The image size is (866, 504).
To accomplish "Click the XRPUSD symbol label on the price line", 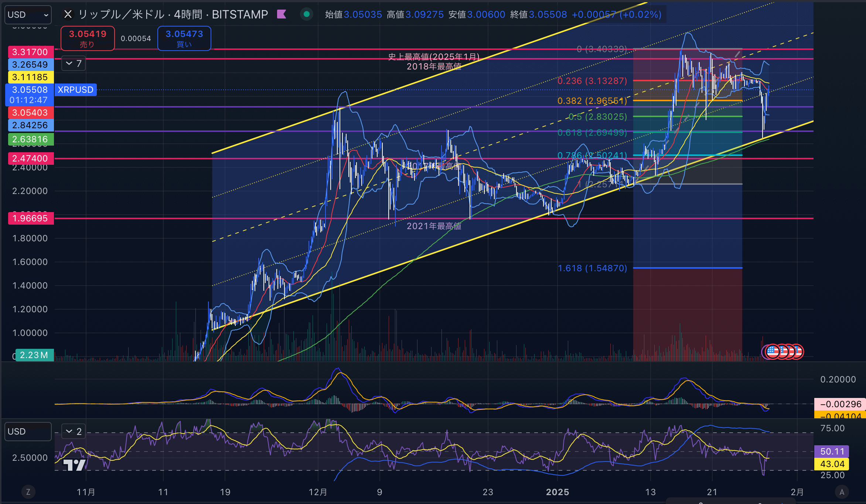I will click(76, 90).
